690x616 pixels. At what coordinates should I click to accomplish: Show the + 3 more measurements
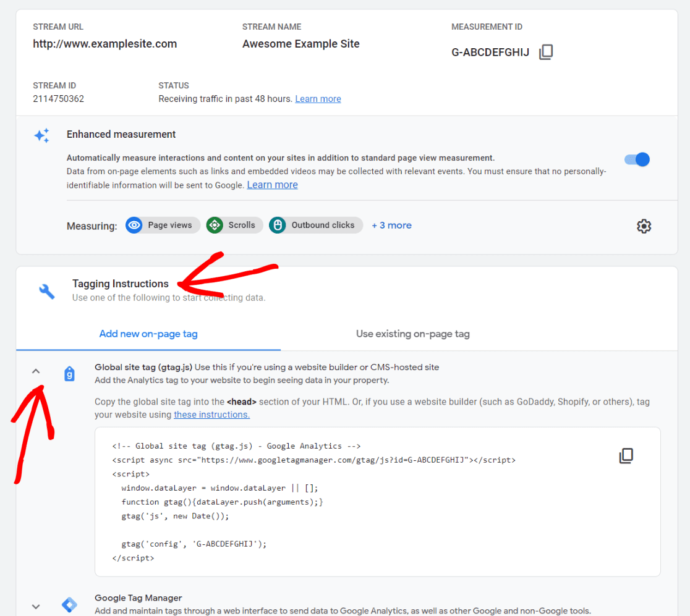click(391, 226)
